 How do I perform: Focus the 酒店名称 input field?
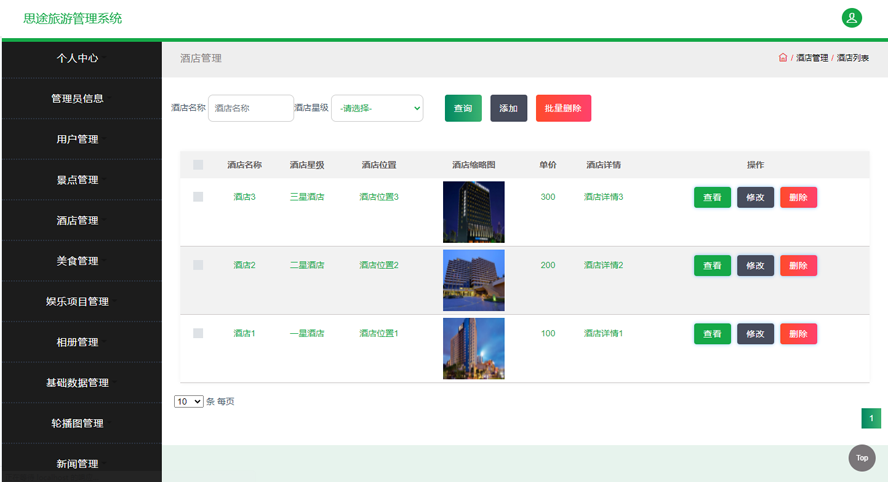click(250, 108)
